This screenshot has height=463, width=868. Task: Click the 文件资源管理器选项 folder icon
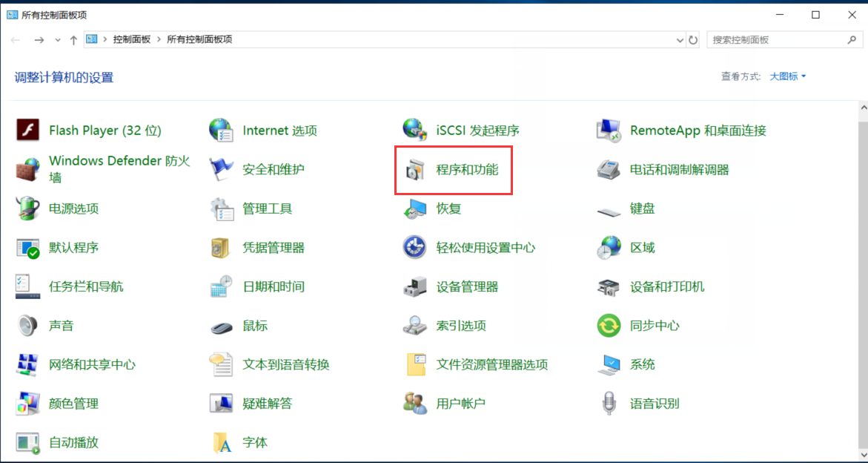point(415,364)
